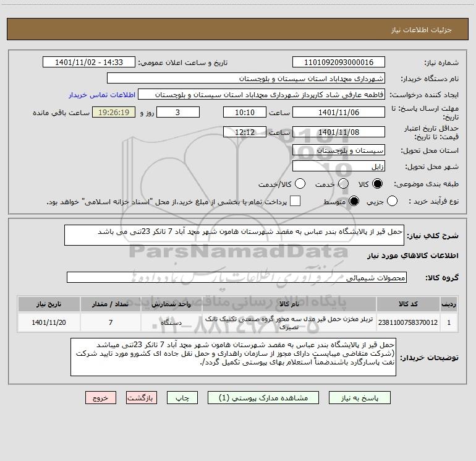
Task: Click the چاپ print button
Action: (x=182, y=398)
